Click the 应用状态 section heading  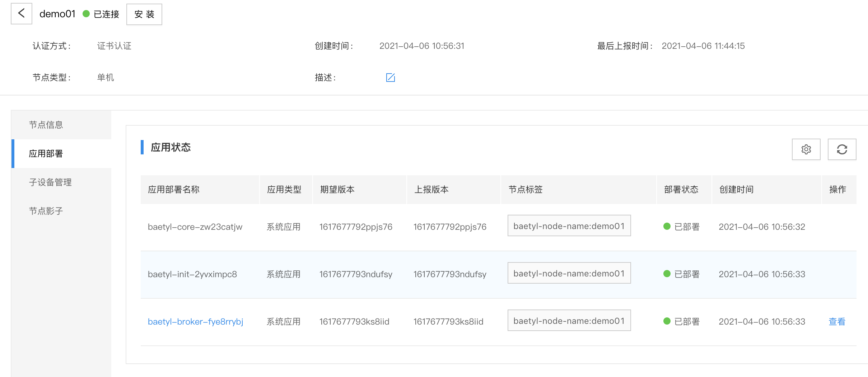click(171, 148)
